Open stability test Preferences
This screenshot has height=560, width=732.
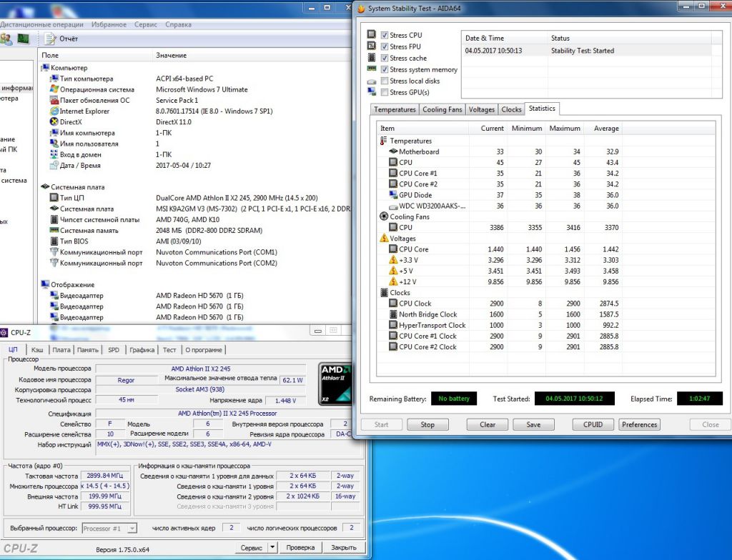point(639,425)
